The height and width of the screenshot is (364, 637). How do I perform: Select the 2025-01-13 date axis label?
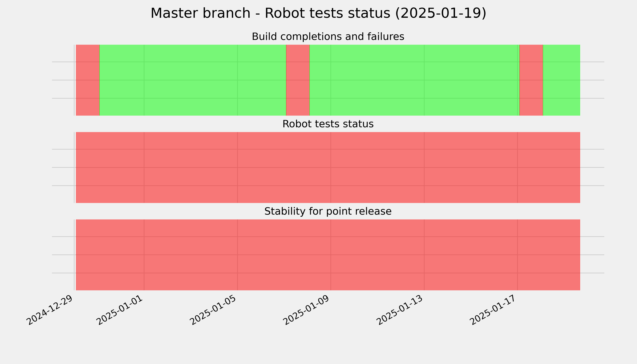(x=400, y=310)
